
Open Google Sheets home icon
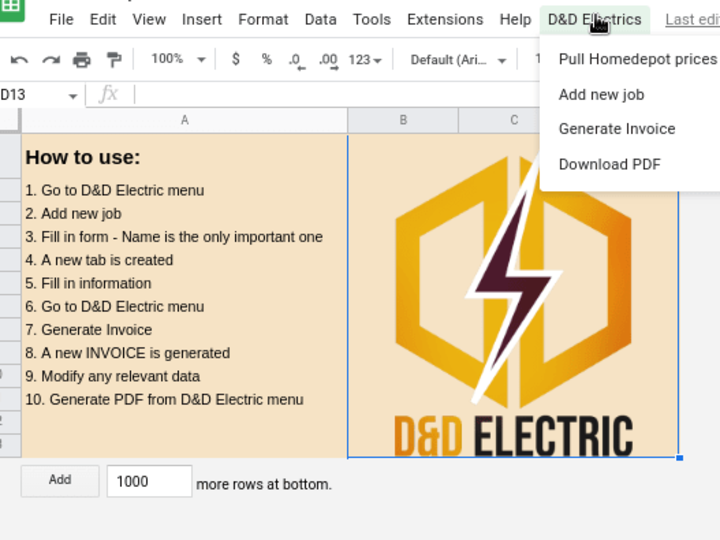10,8
